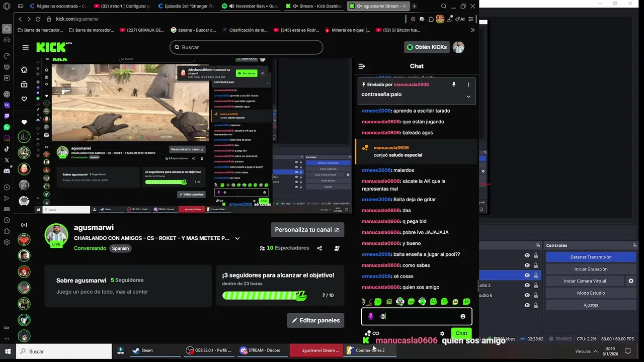
Task: Open Discord in Opera sidebar
Action: [7, 171]
